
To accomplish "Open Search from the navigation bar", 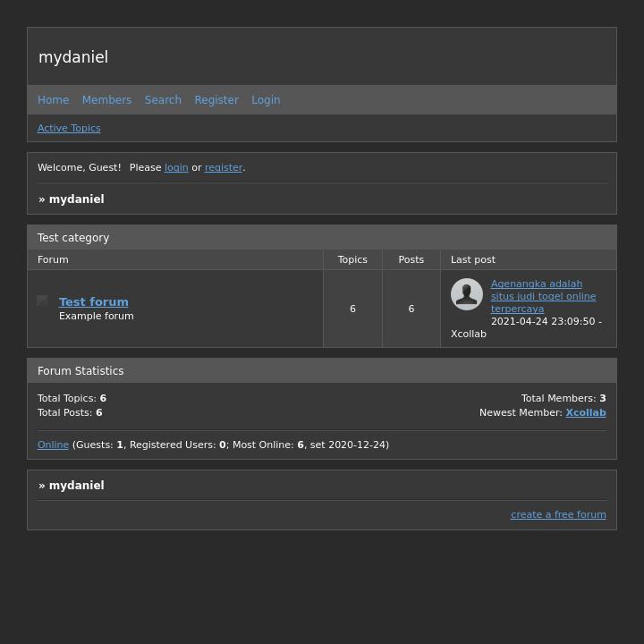I will (163, 100).
